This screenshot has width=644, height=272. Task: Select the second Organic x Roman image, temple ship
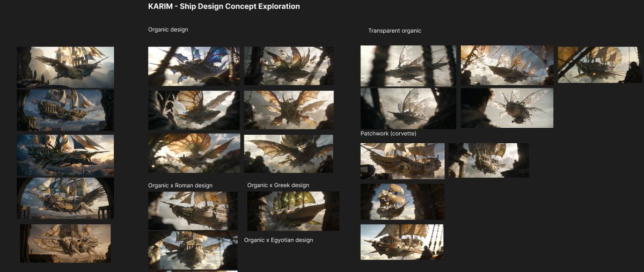point(193,250)
